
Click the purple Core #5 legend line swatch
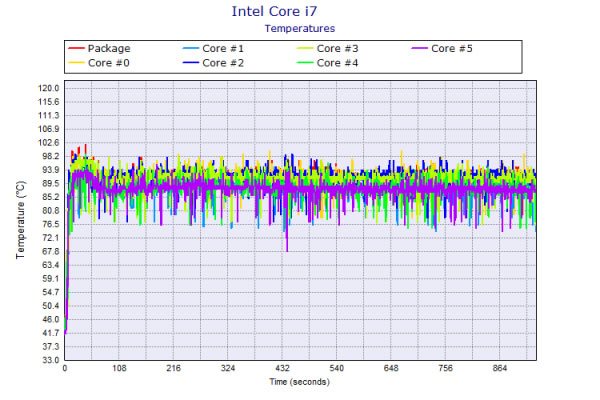(x=419, y=49)
